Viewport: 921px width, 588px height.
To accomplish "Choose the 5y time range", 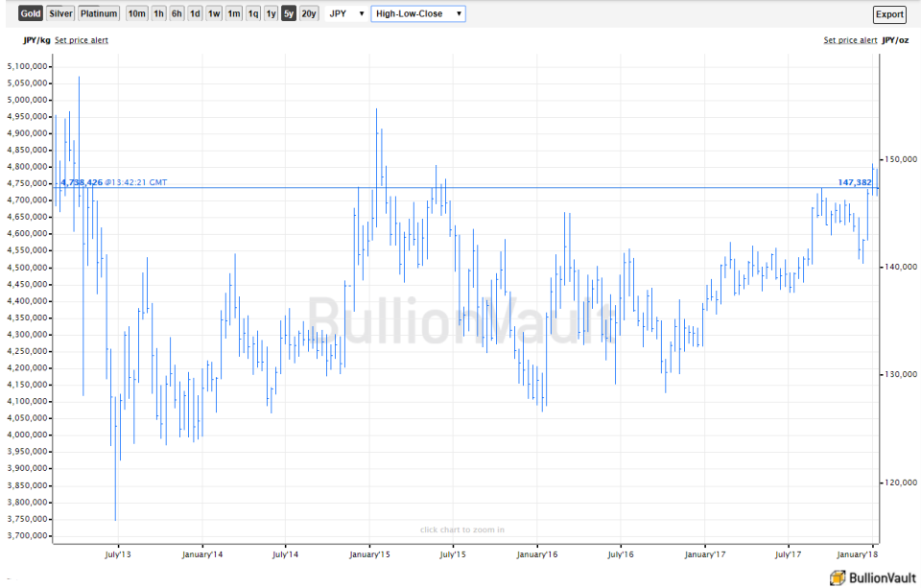I will point(289,13).
